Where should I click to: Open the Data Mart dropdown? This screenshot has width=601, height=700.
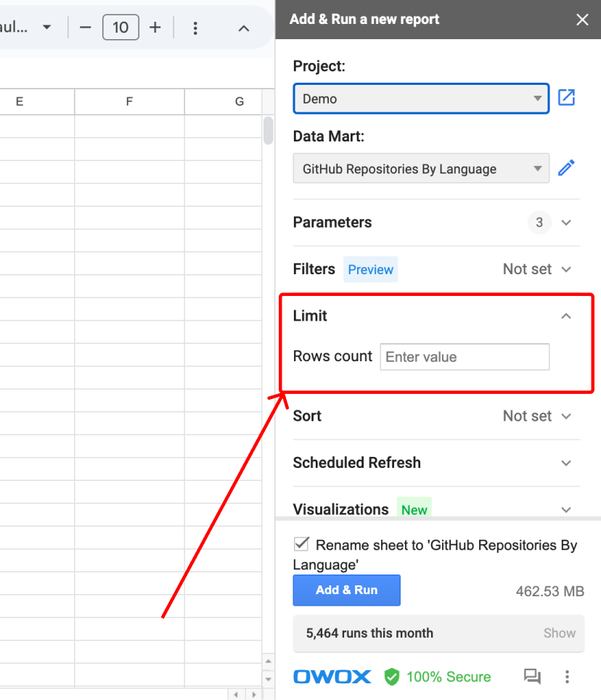click(x=421, y=168)
